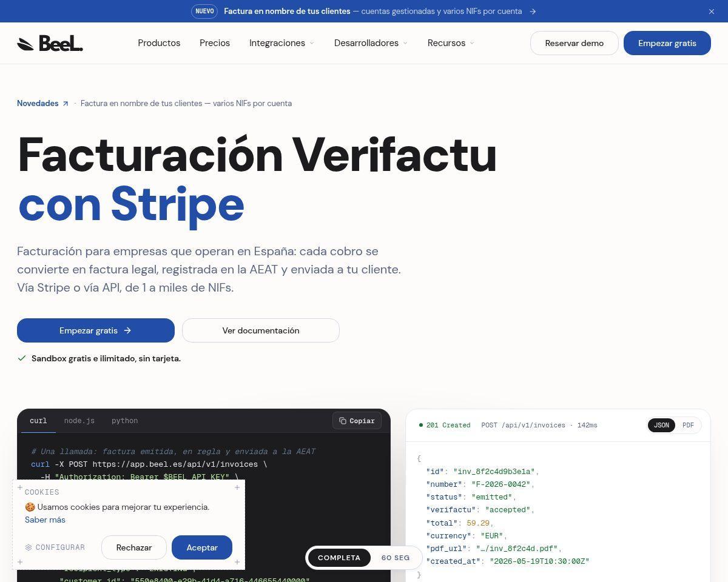Expand the Desarrolladores dropdown
This screenshot has width=728, height=582.
tap(371, 43)
